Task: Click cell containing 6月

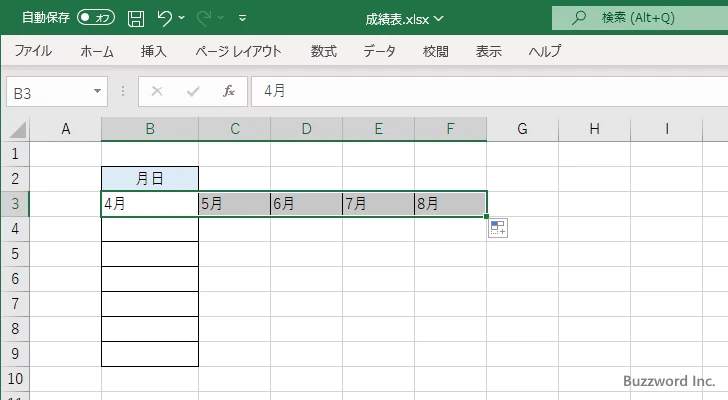Action: [306, 204]
